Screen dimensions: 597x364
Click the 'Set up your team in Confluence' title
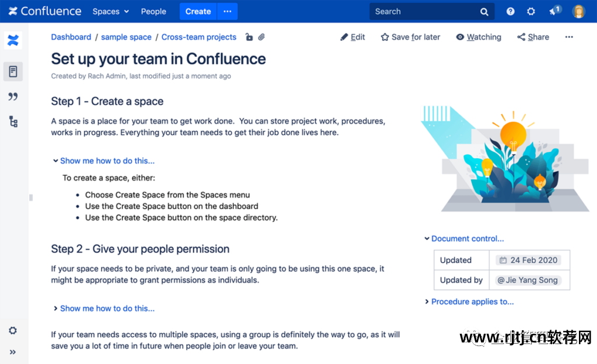pyautogui.click(x=159, y=59)
